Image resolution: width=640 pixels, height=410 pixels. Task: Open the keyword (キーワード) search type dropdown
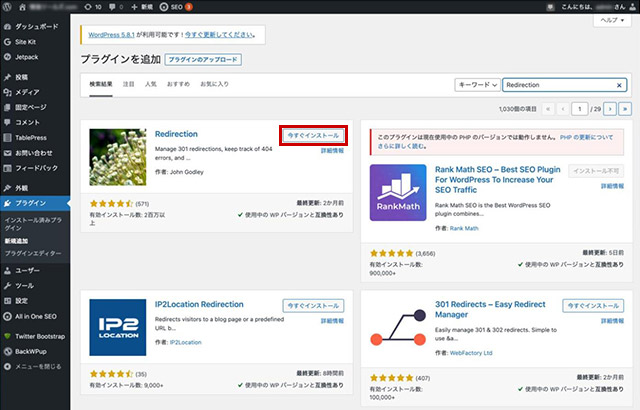[x=477, y=85]
